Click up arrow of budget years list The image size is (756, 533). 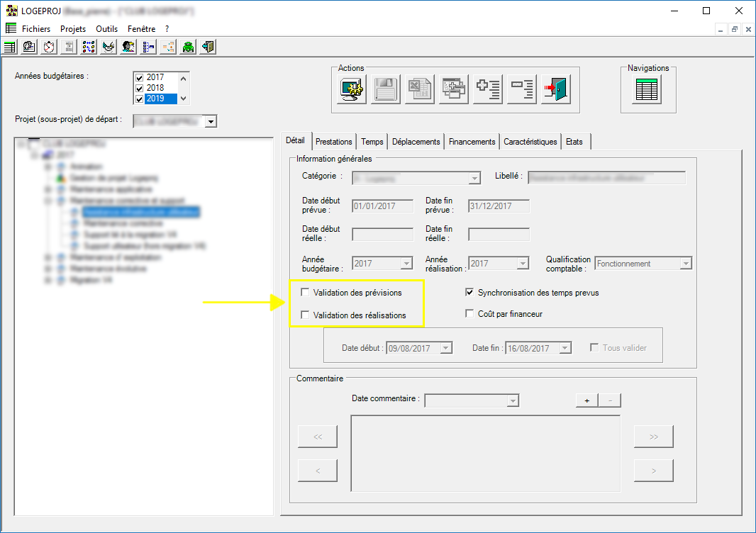pyautogui.click(x=183, y=78)
